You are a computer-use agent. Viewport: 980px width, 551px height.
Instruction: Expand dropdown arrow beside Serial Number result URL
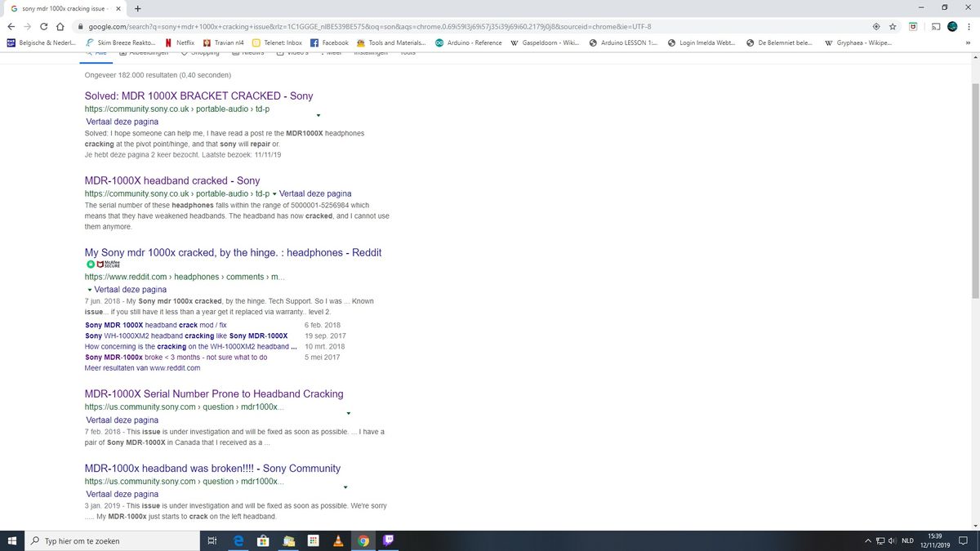click(x=349, y=413)
